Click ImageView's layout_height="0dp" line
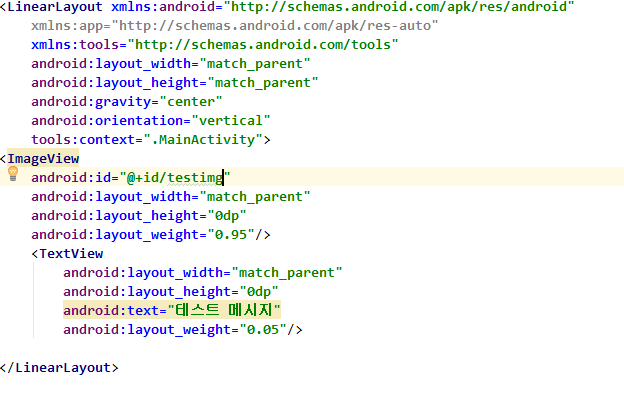 coord(139,216)
